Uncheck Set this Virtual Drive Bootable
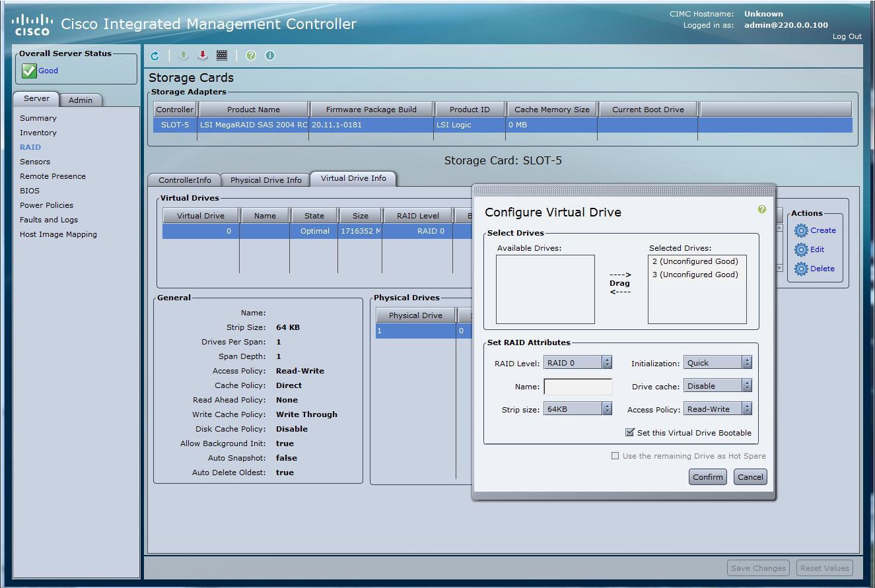 [x=630, y=433]
